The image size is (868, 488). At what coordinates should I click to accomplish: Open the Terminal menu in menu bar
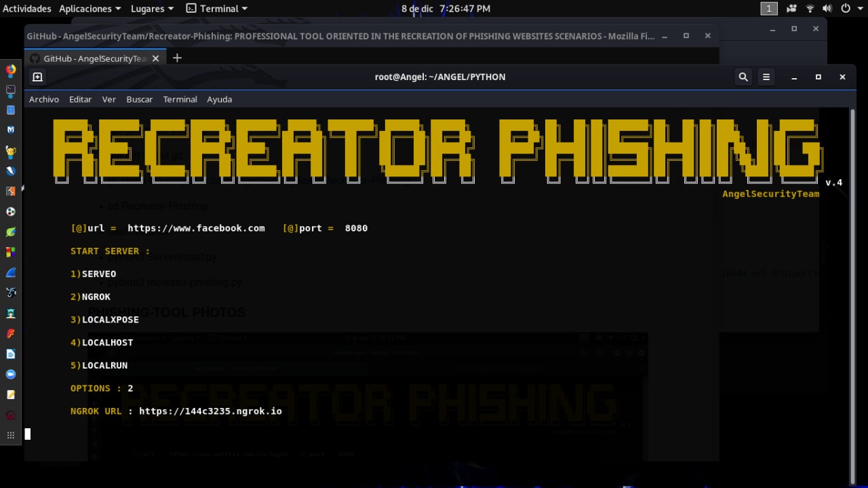[180, 99]
